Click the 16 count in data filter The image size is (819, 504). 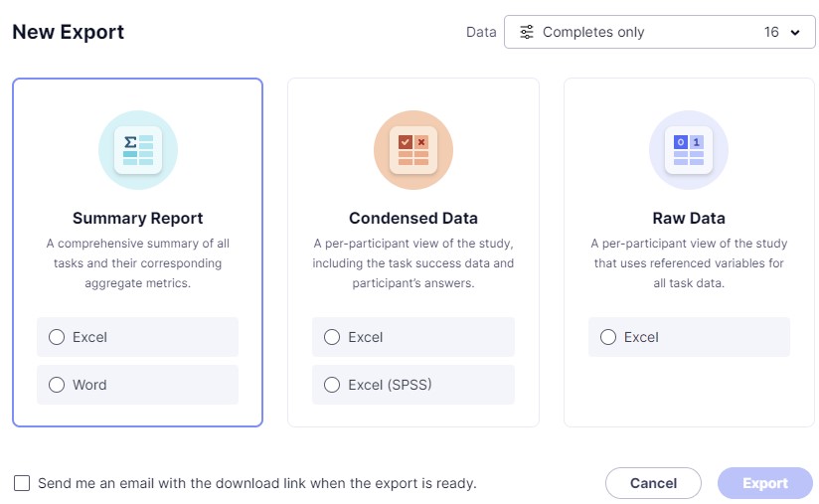click(x=771, y=32)
